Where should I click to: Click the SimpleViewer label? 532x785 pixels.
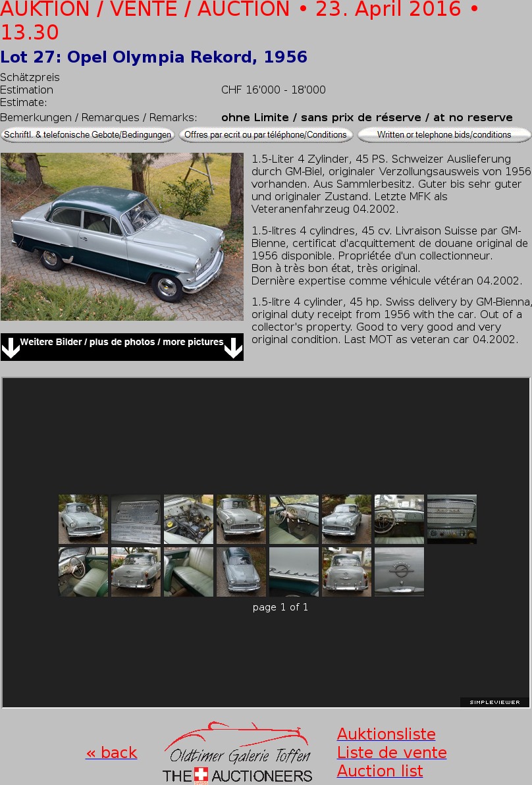[x=494, y=702]
